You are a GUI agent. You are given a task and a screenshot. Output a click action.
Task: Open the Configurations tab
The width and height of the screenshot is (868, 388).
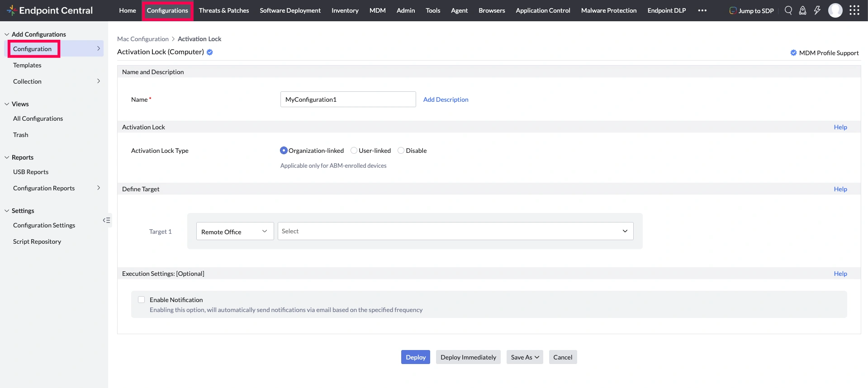pos(167,10)
